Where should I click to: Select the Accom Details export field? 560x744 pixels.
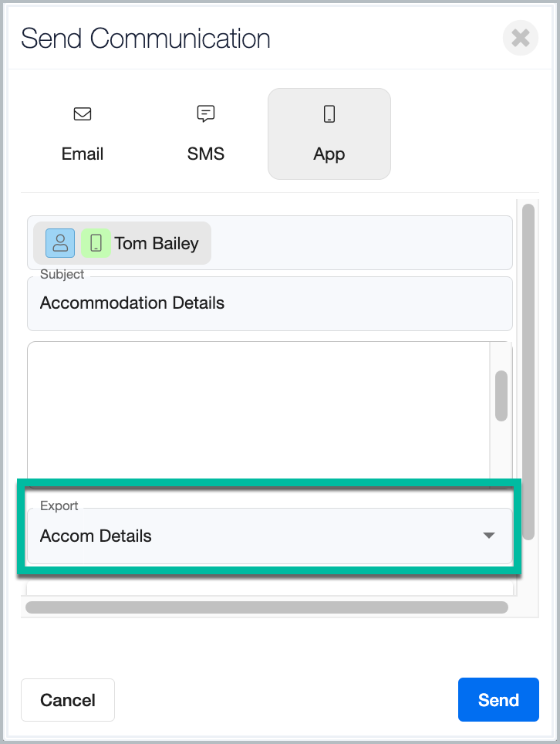(270, 536)
